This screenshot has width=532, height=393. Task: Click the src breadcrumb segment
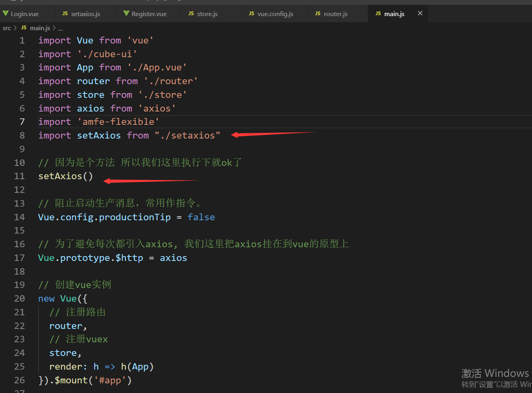tap(7, 28)
